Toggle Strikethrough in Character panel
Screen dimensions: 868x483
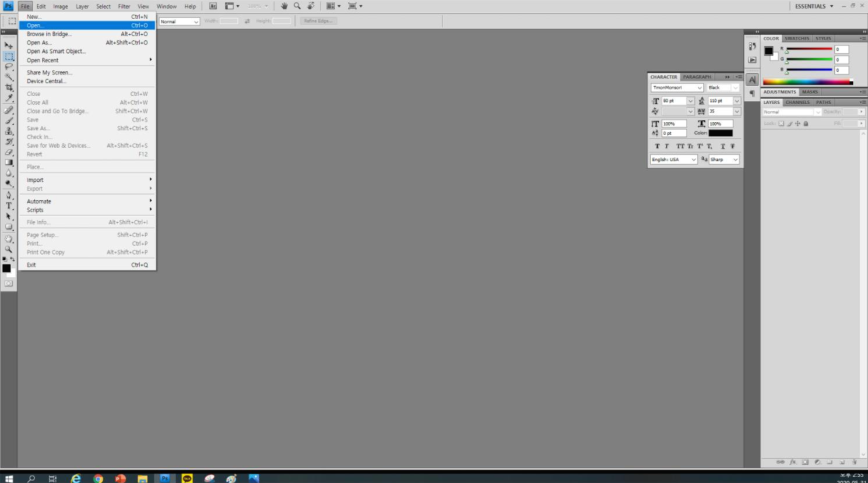click(733, 146)
